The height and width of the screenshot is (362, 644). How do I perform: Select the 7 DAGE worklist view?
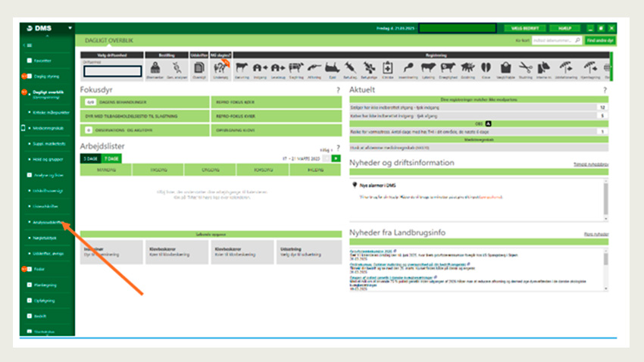click(111, 158)
